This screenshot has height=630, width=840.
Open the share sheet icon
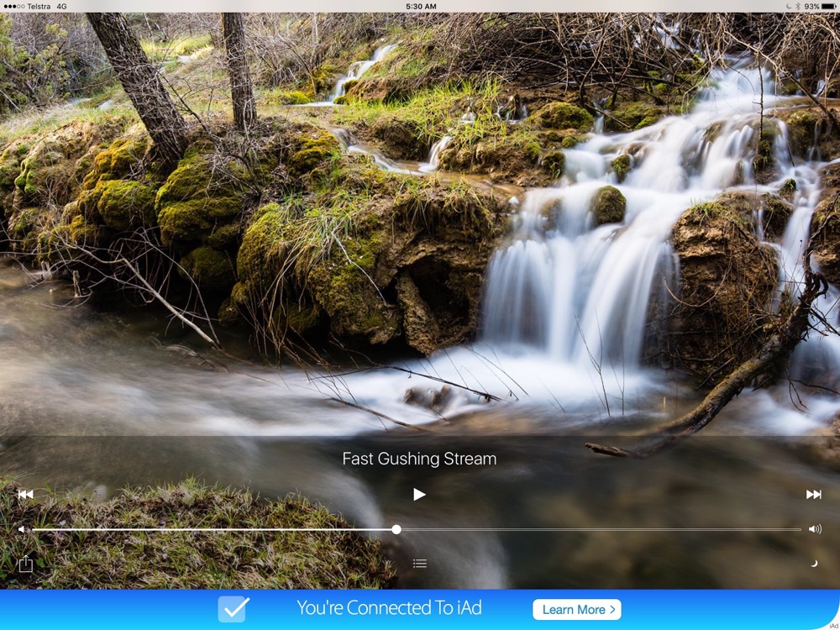(26, 564)
